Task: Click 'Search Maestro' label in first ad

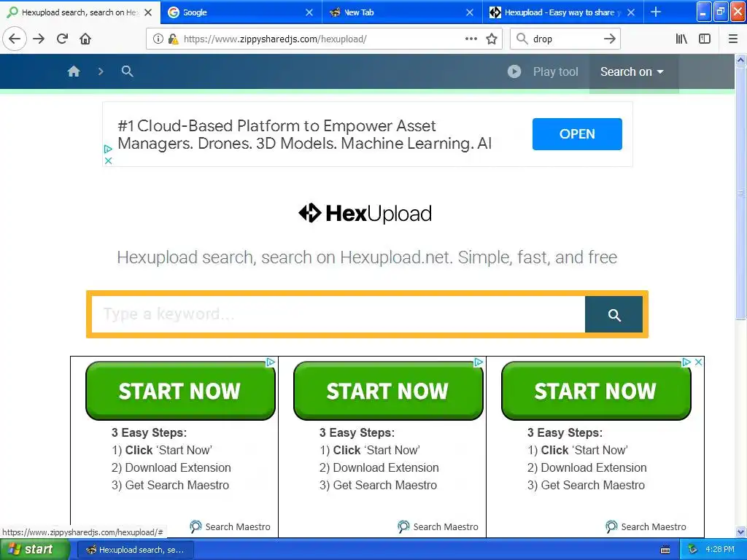Action: [238, 526]
